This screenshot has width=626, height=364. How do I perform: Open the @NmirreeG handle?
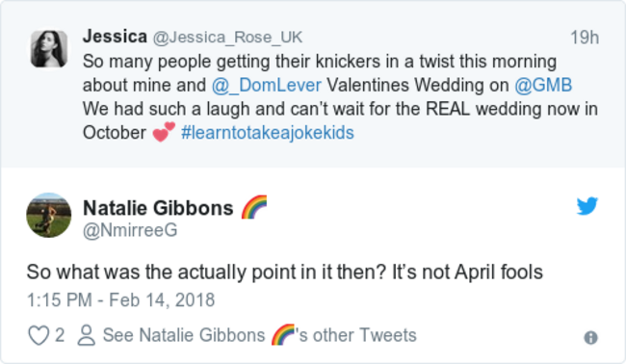pyautogui.click(x=130, y=230)
